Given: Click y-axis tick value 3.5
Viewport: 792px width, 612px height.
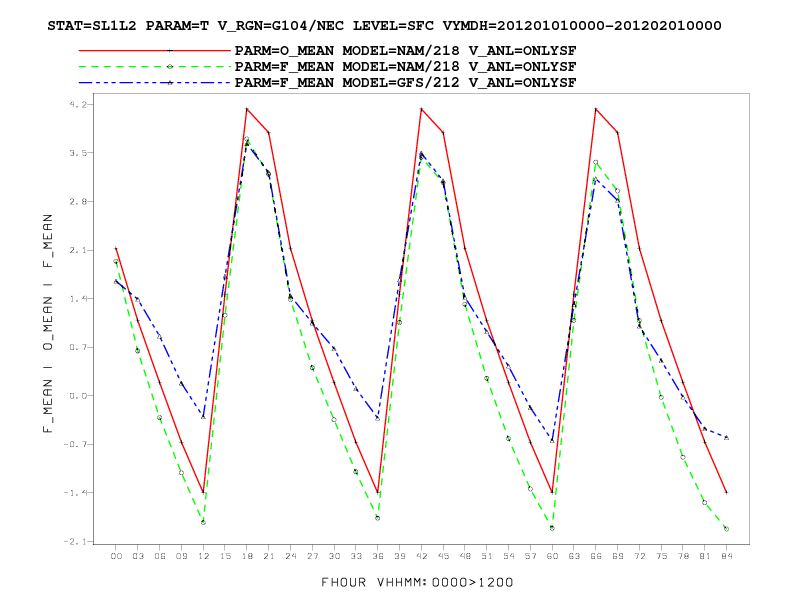Looking at the screenshot, I should [x=77, y=153].
